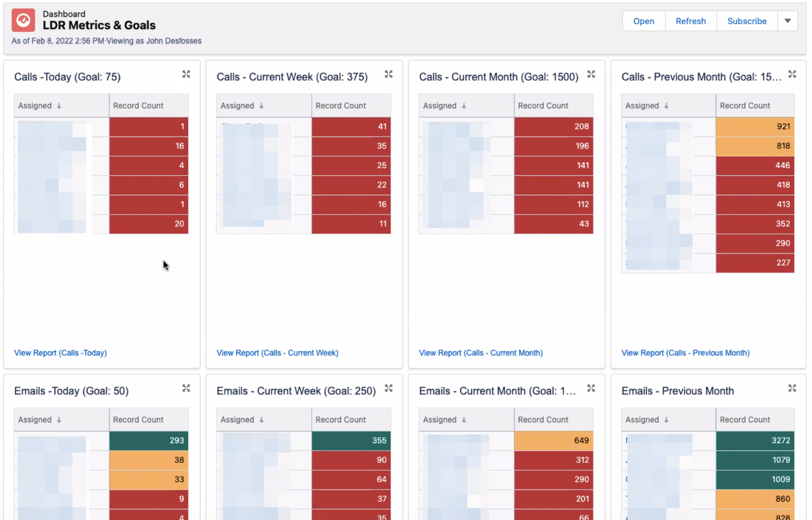Expand the Calls - Current Month widget

click(591, 74)
